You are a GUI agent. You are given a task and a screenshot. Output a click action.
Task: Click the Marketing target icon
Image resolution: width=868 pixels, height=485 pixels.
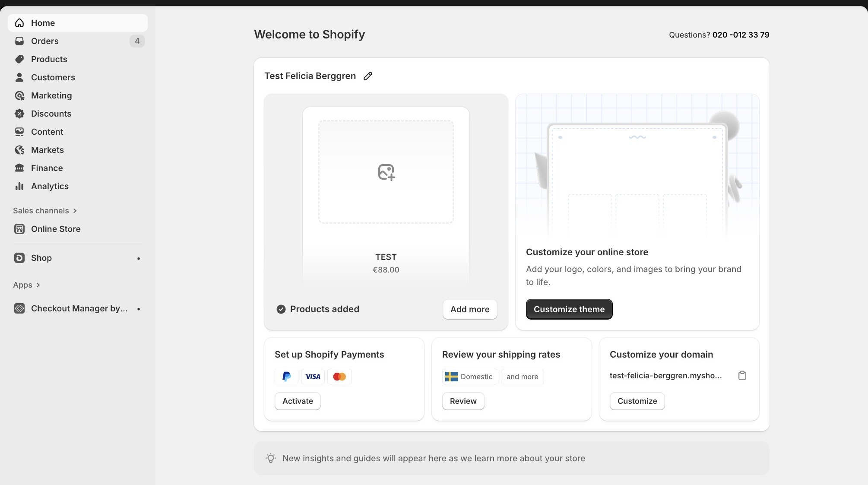19,95
